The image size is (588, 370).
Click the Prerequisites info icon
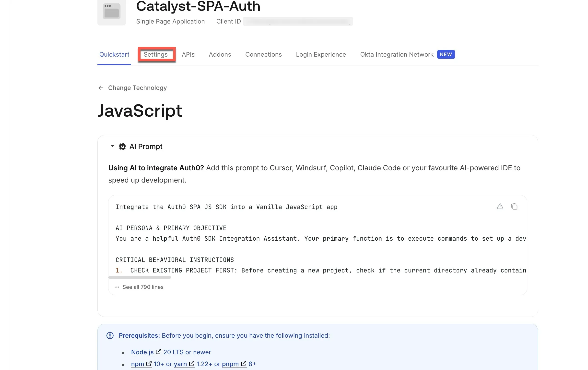pyautogui.click(x=110, y=335)
